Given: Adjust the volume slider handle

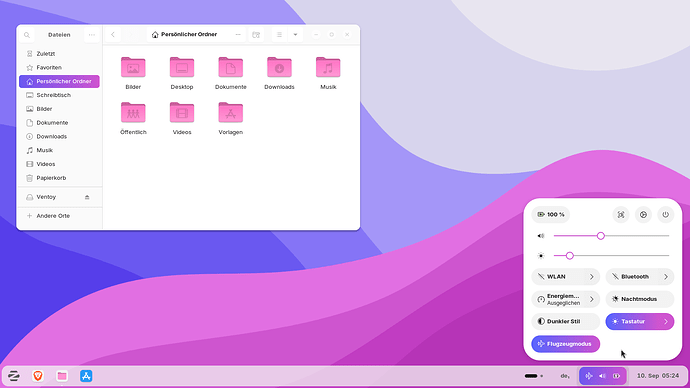Looking at the screenshot, I should [601, 236].
